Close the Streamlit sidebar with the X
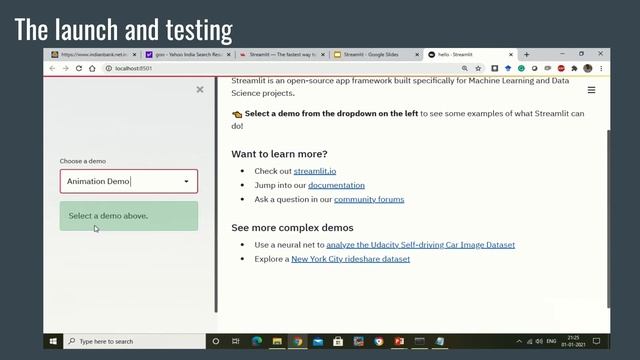Image resolution: width=640 pixels, height=360 pixels. click(200, 89)
